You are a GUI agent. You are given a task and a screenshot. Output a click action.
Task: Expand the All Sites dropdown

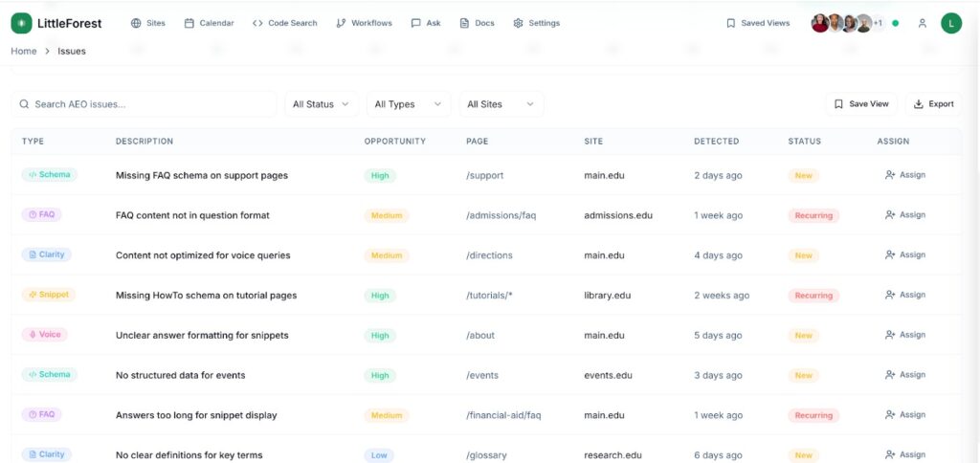[x=501, y=104]
